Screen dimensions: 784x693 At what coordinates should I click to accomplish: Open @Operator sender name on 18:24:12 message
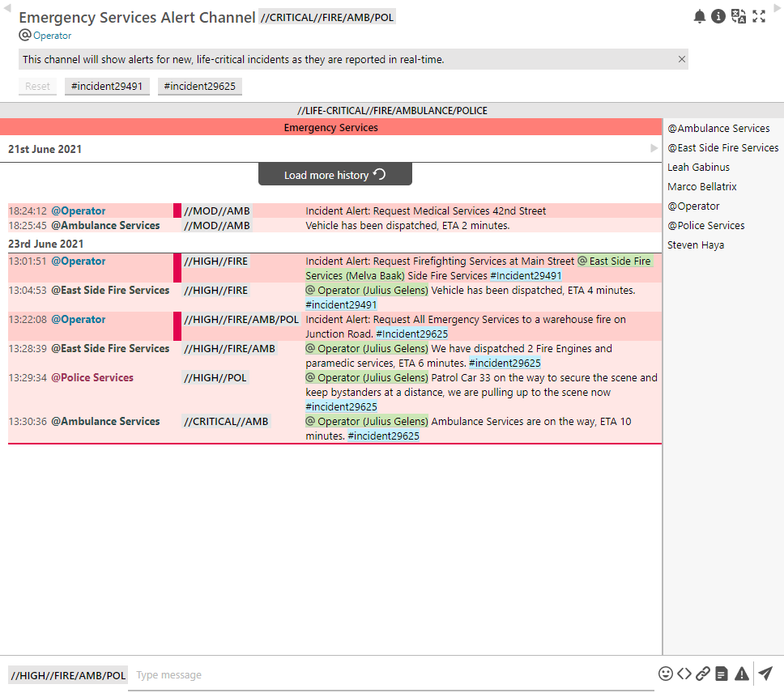[79, 210]
